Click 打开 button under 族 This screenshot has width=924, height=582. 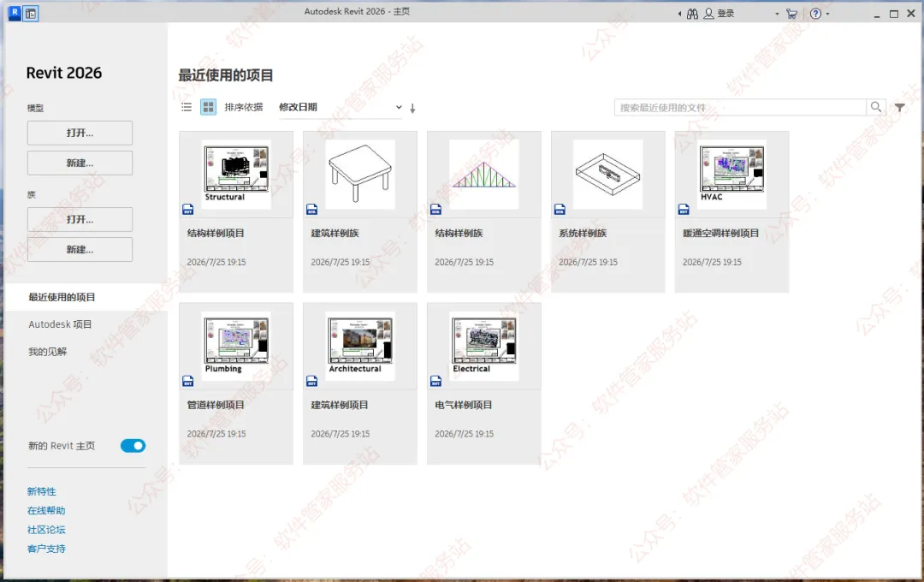click(80, 219)
